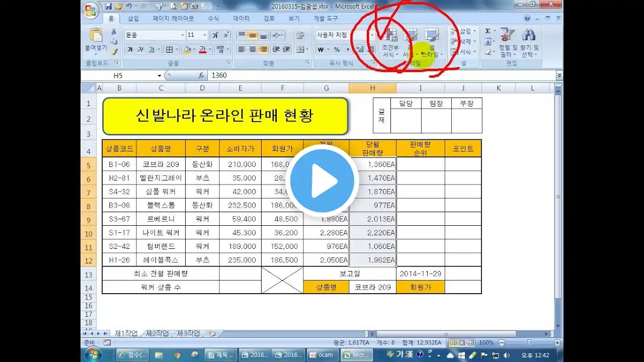Toggle middle vertical alignment

pyautogui.click(x=253, y=35)
